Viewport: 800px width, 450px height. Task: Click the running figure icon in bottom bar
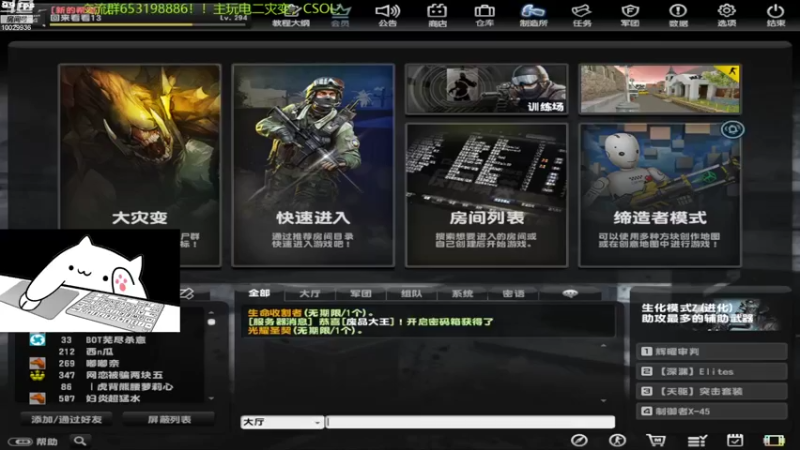click(617, 440)
